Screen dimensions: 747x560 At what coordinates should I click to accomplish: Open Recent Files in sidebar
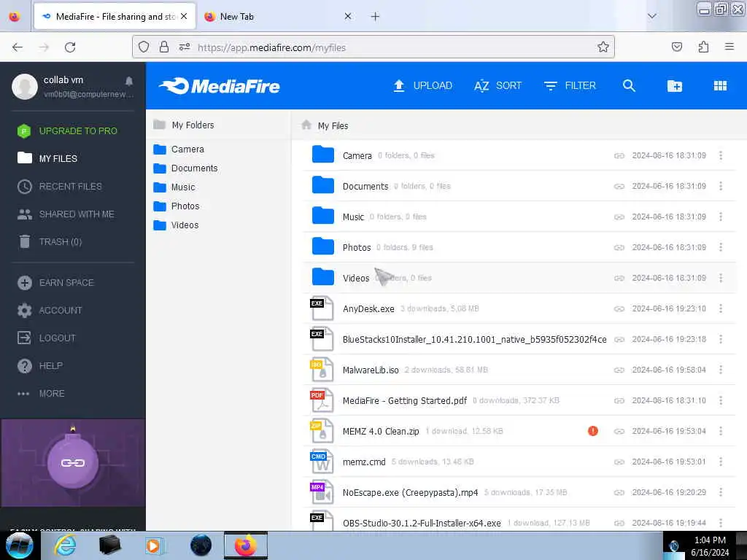point(60,186)
